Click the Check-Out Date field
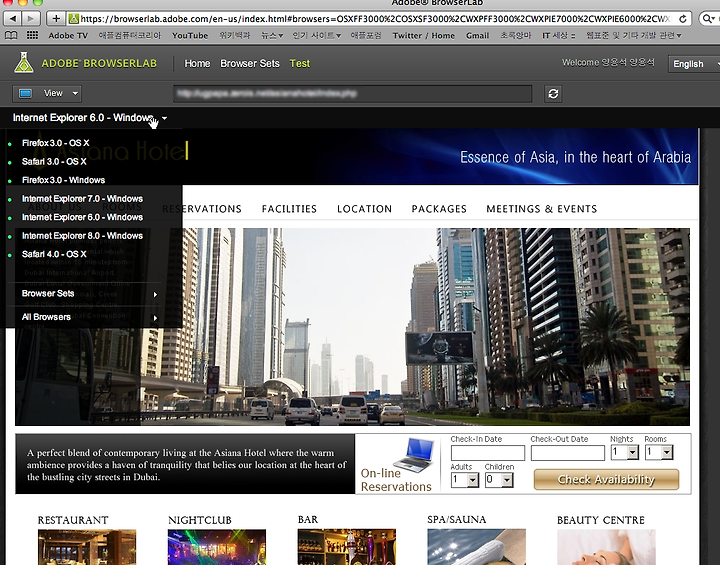The height and width of the screenshot is (565, 720). (568, 453)
